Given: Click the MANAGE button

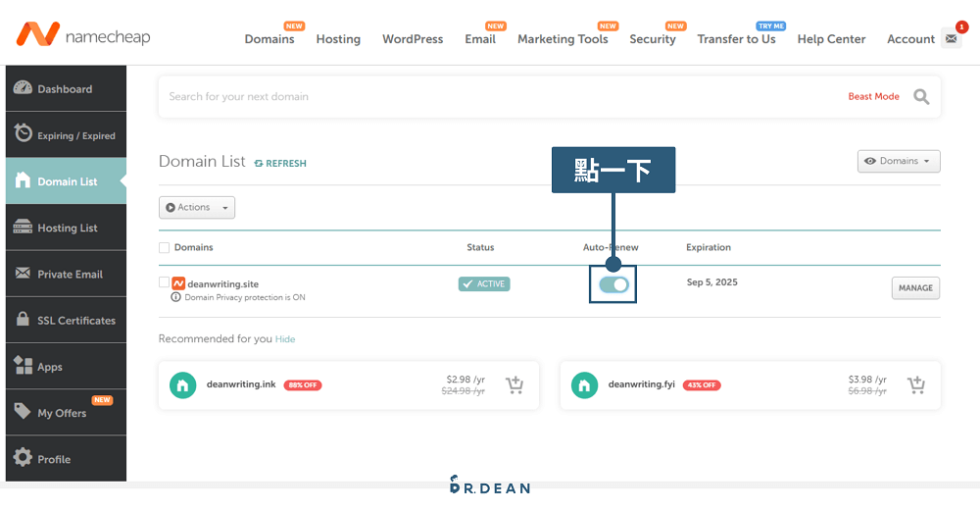Looking at the screenshot, I should click(915, 288).
